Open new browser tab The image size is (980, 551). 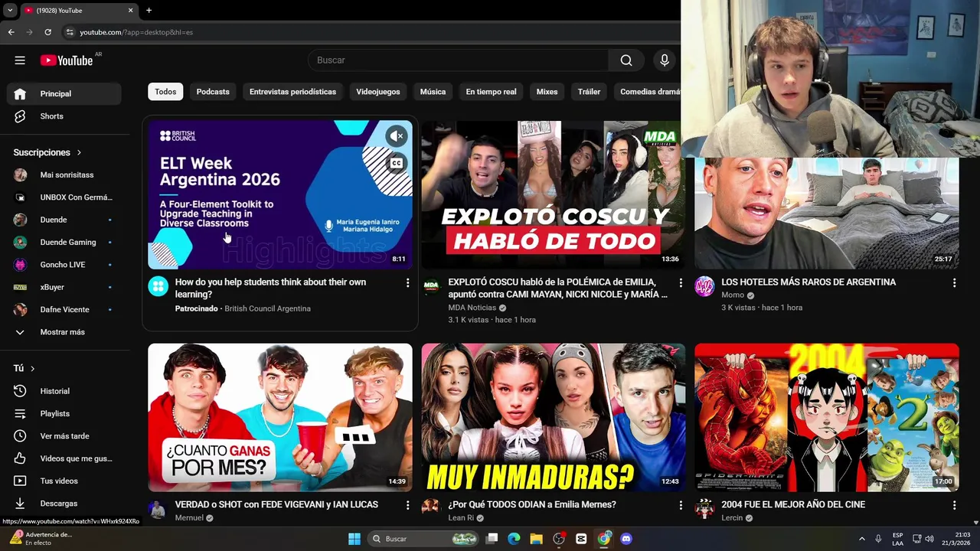(x=149, y=11)
